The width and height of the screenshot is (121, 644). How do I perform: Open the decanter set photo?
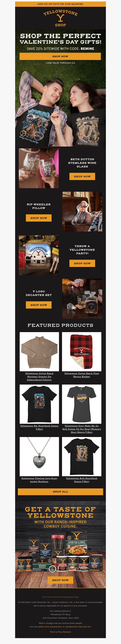tap(82, 298)
